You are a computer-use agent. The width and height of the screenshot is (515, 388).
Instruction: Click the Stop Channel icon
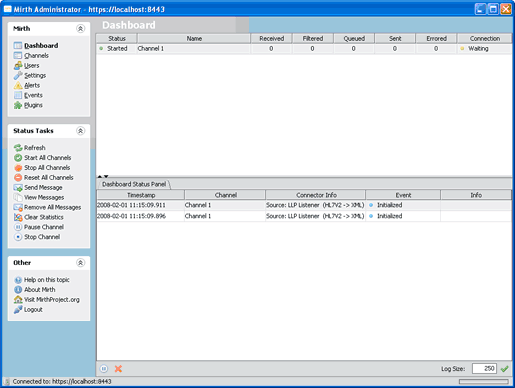click(x=18, y=237)
